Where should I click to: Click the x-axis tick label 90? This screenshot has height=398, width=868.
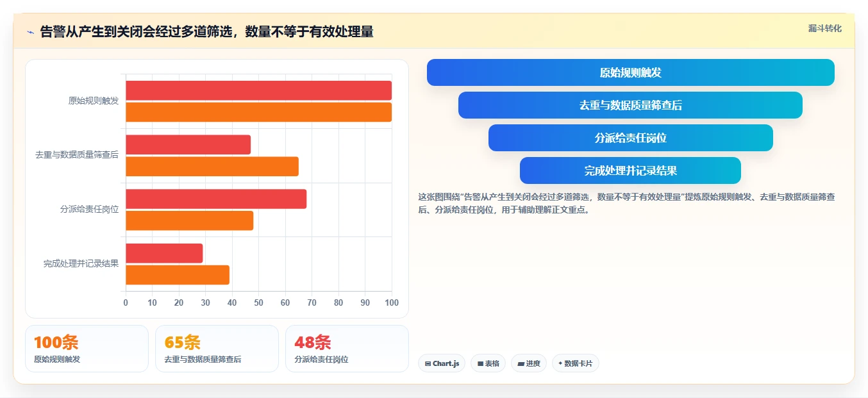coord(365,303)
